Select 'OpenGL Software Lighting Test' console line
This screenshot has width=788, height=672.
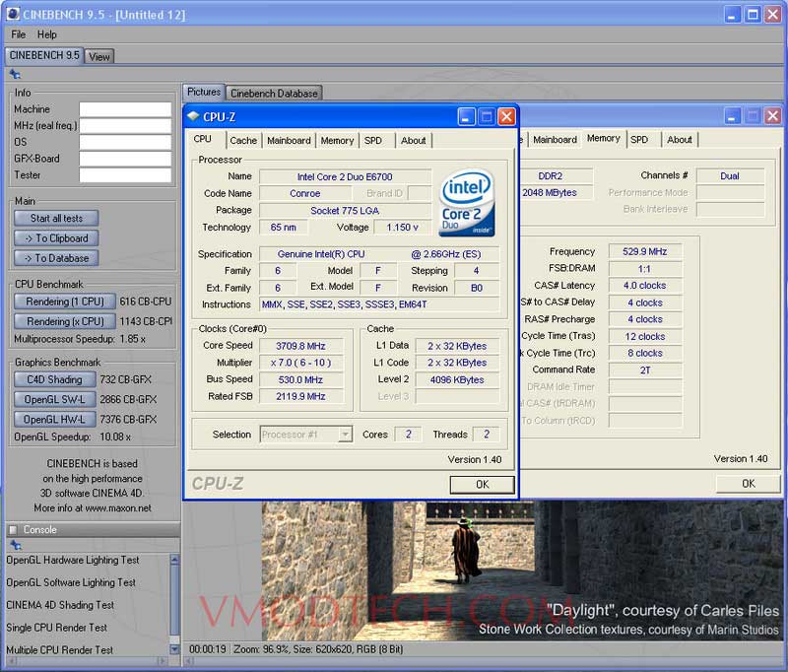[71, 582]
